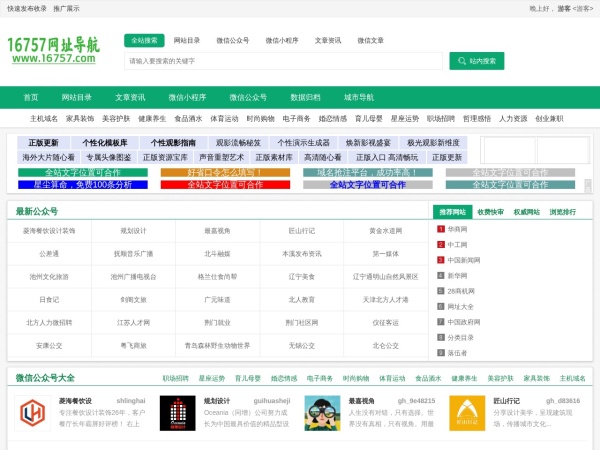Open the 黄金水道网 link
Screen dimensions: 600x450
385,230
